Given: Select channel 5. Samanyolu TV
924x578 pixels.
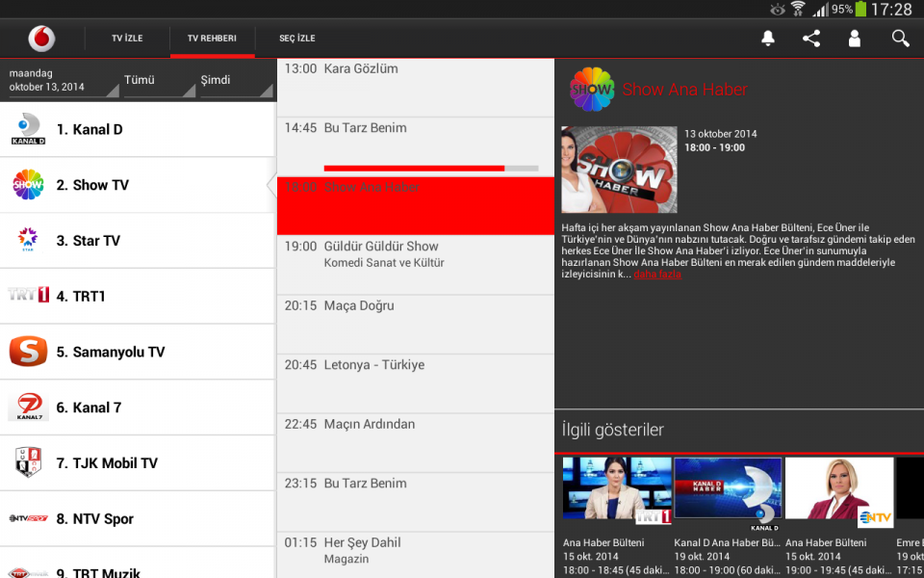Looking at the screenshot, I should click(x=138, y=352).
